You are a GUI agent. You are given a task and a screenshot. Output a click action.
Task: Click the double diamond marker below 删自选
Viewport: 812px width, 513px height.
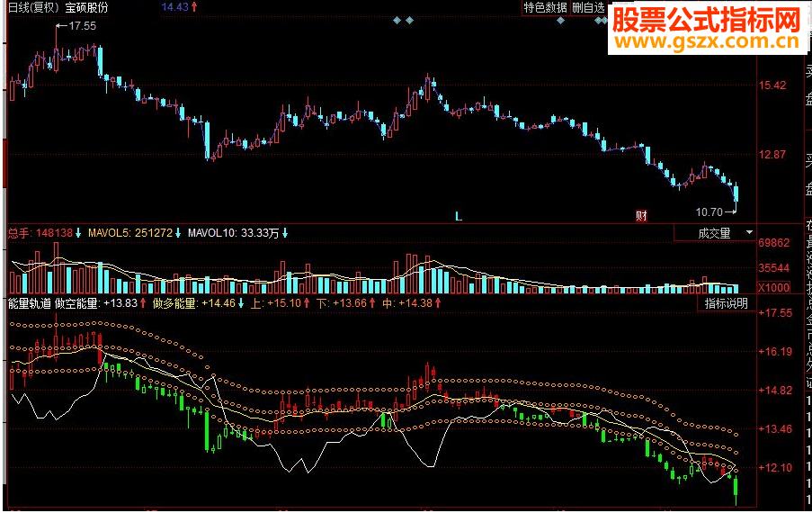[601, 21]
